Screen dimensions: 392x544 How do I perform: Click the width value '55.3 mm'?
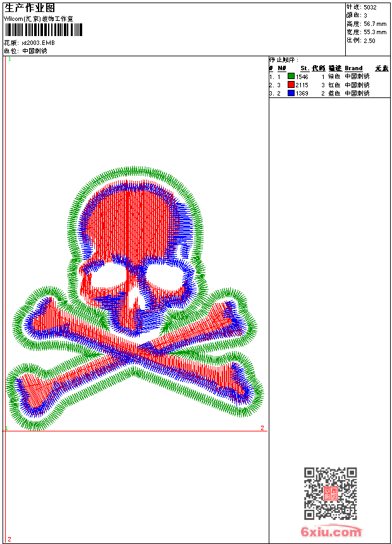[x=375, y=32]
